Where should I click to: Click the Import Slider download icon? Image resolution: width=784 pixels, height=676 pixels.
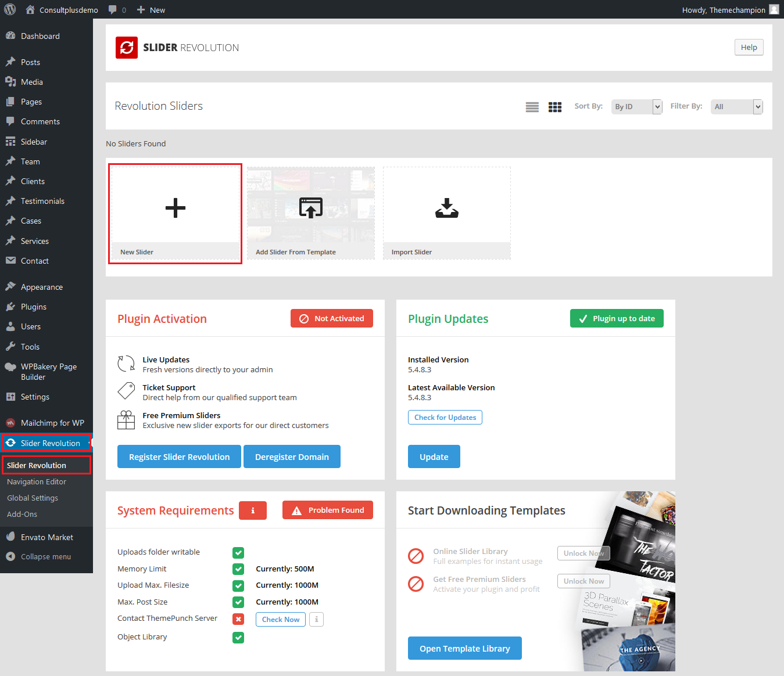click(x=446, y=208)
